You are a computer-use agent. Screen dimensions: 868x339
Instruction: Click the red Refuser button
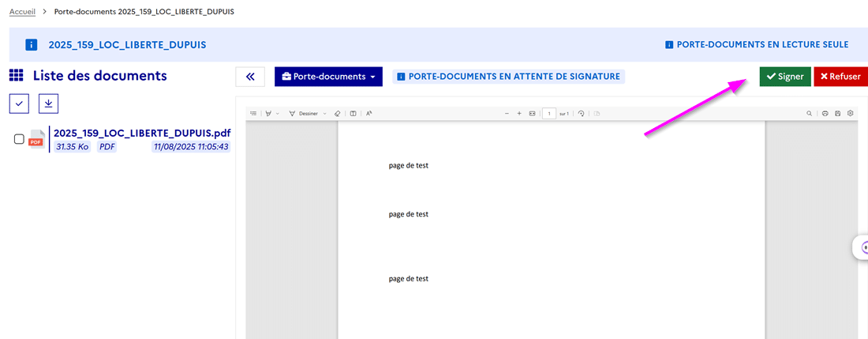[x=840, y=77]
